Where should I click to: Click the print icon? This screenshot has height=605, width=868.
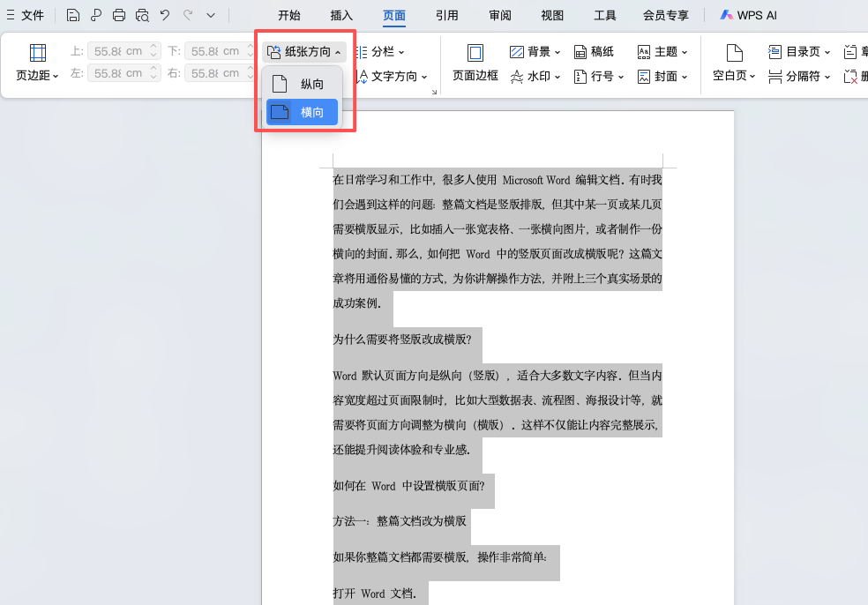[x=118, y=15]
